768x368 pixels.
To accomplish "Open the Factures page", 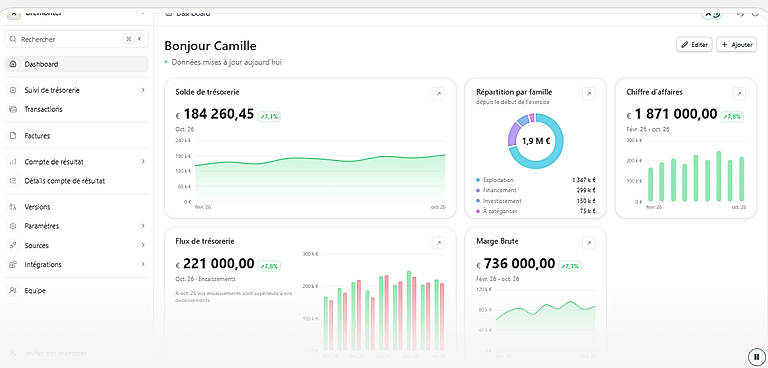I will (76, 136).
